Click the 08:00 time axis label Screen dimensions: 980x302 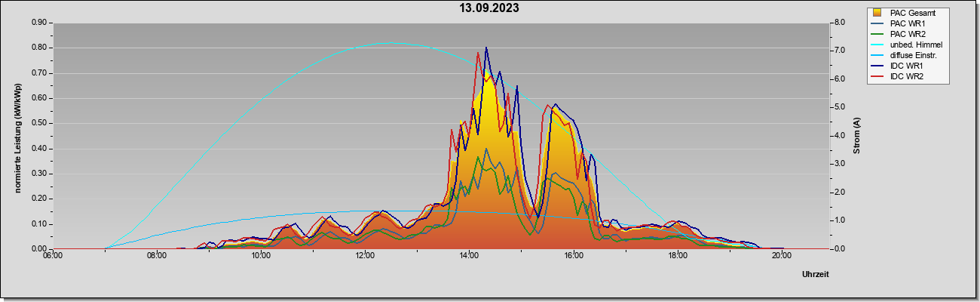(157, 256)
